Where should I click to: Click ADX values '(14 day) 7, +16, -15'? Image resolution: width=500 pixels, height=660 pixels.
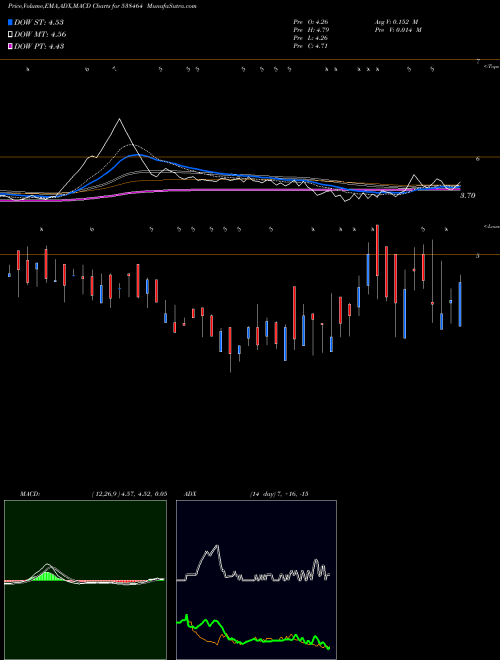pos(279,494)
